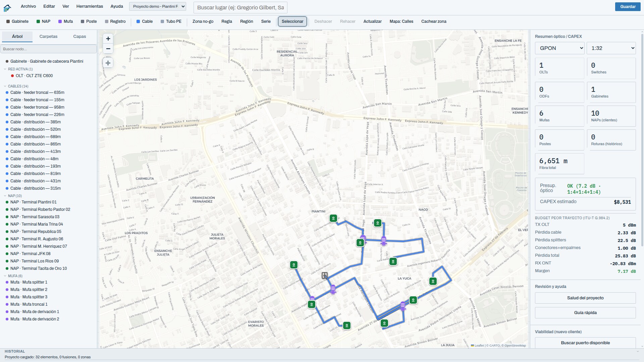This screenshot has height=362, width=644.
Task: Select OLT ZTE C600 tree node
Action: pos(34,76)
